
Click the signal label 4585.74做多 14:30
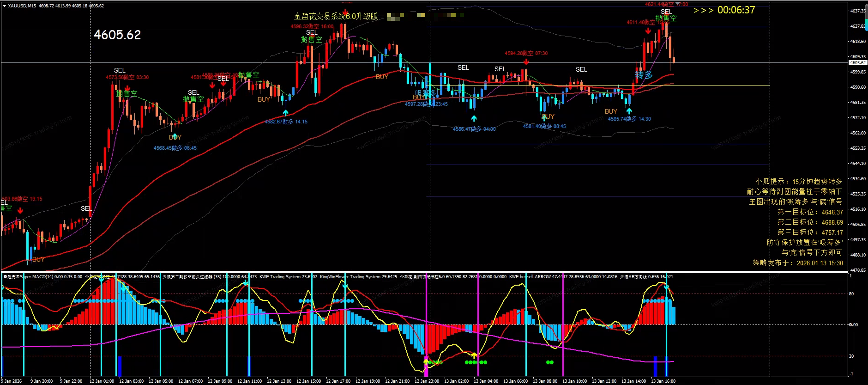629,119
